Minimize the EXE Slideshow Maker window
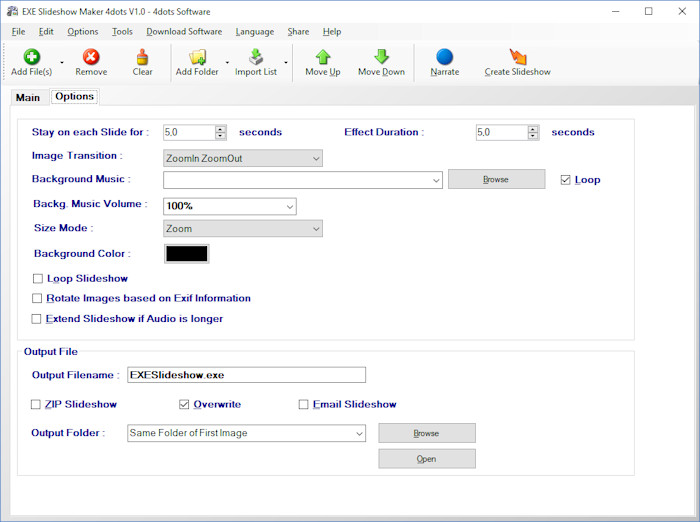This screenshot has width=700, height=522. [x=616, y=11]
